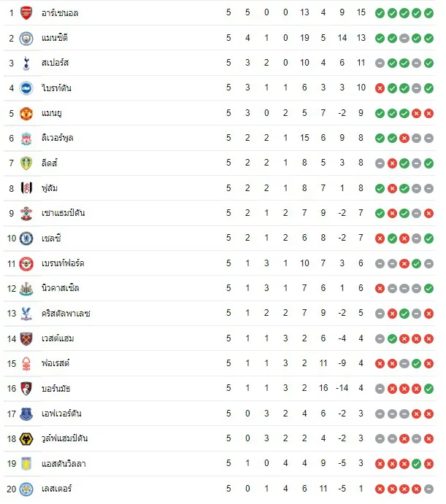Click Aston Villa's green win form indicator
The image size is (446, 504).
coord(416,464)
